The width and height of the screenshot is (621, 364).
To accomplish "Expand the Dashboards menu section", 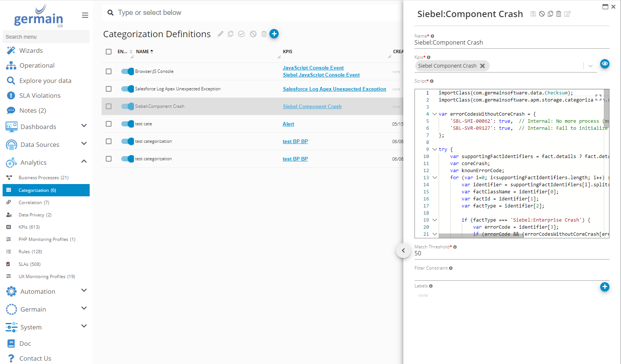I will pos(84,126).
